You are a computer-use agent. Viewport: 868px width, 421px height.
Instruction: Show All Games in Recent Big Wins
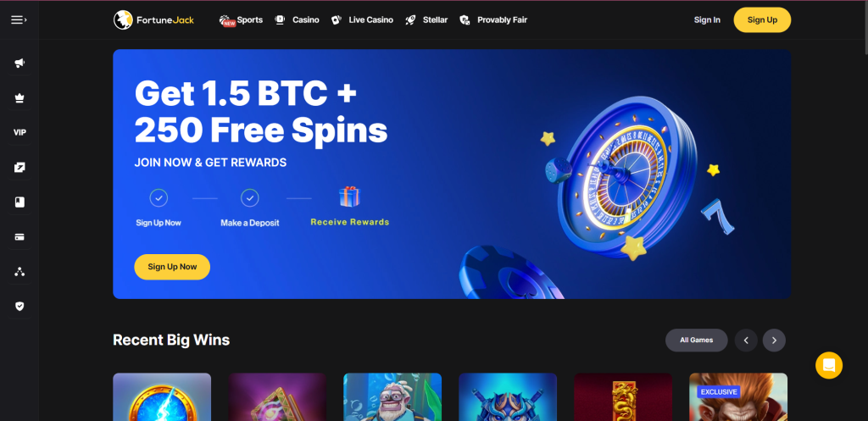pyautogui.click(x=697, y=341)
